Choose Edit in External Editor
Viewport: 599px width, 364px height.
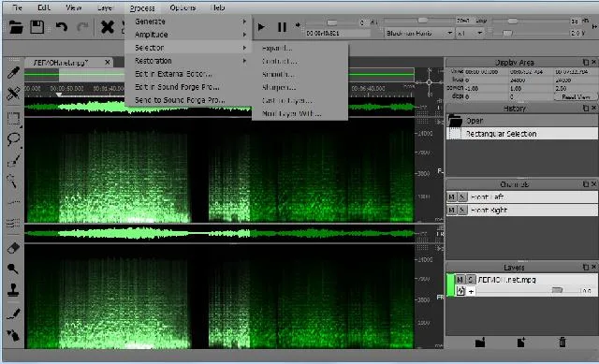tap(188, 74)
